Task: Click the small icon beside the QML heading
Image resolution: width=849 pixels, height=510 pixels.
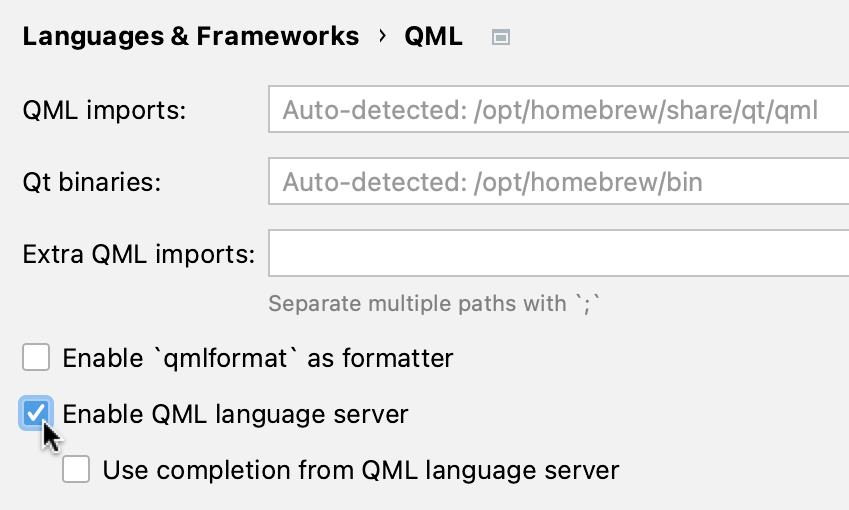Action: click(x=501, y=38)
